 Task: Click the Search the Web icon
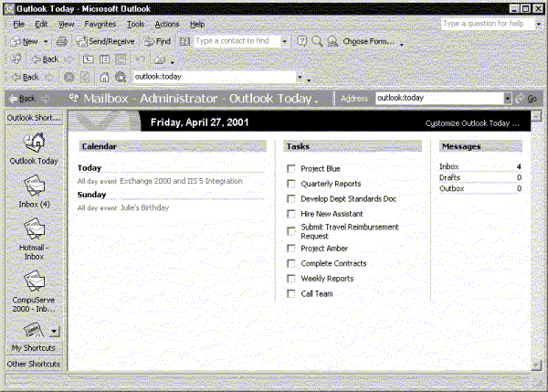121,77
